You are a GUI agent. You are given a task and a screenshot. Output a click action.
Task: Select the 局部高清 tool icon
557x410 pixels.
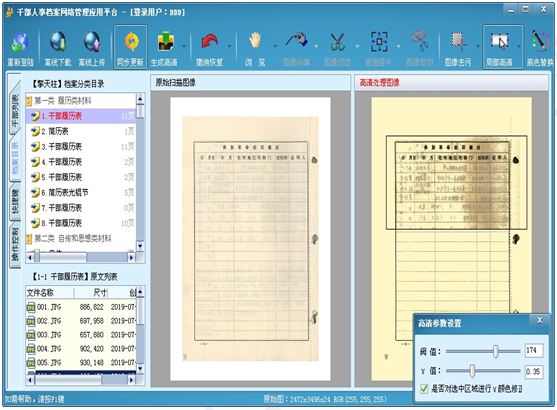click(x=499, y=41)
